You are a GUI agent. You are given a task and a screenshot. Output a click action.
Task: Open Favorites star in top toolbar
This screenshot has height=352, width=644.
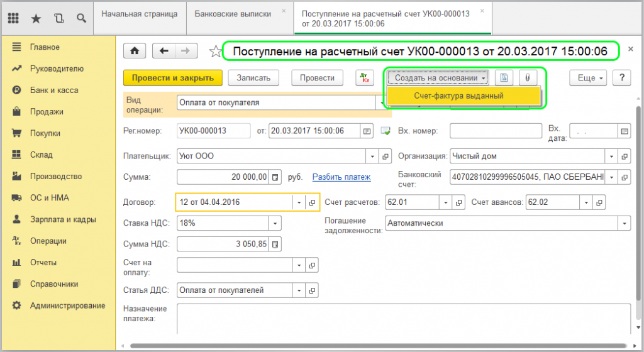[36, 18]
